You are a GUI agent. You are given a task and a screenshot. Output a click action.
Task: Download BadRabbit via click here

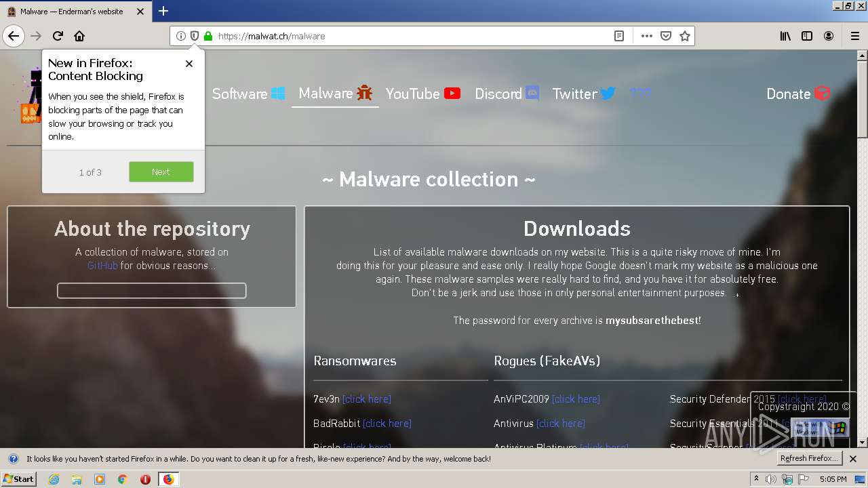click(x=387, y=424)
